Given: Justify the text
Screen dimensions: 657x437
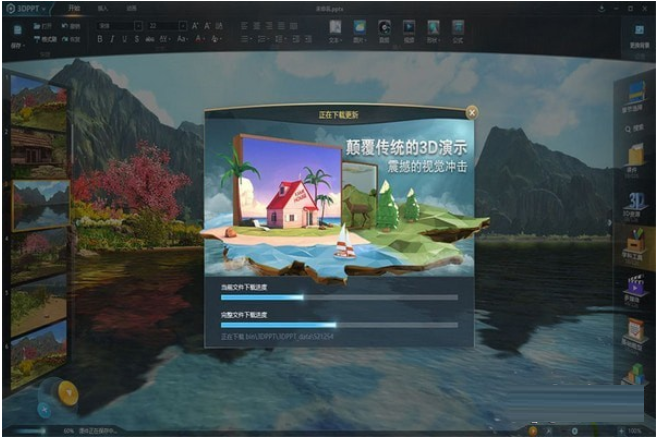Looking at the screenshot, I should [x=282, y=26].
